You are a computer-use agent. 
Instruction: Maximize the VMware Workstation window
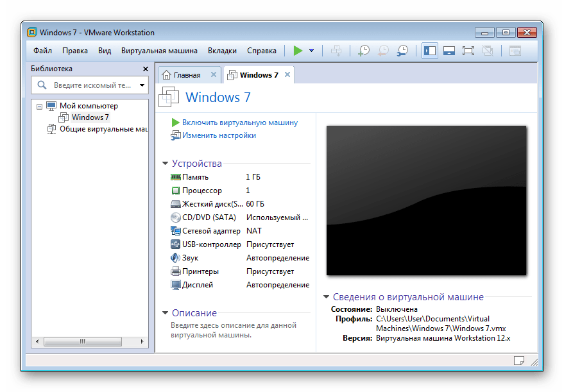pos(506,33)
